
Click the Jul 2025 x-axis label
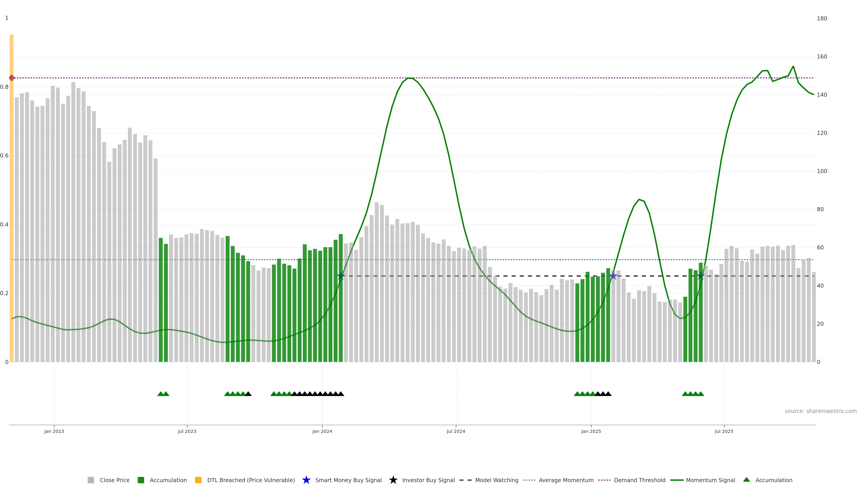[x=724, y=432]
